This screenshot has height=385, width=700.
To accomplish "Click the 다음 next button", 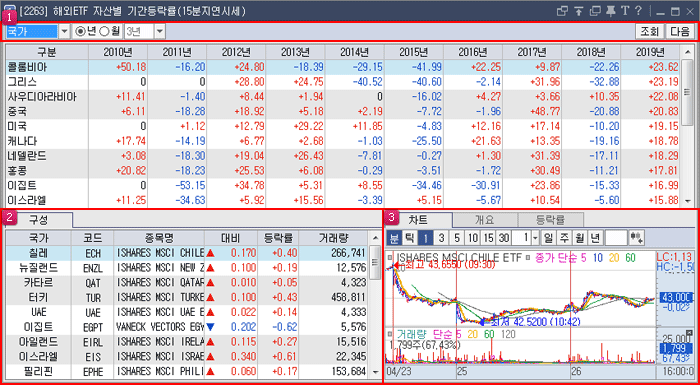I will pos(679,31).
